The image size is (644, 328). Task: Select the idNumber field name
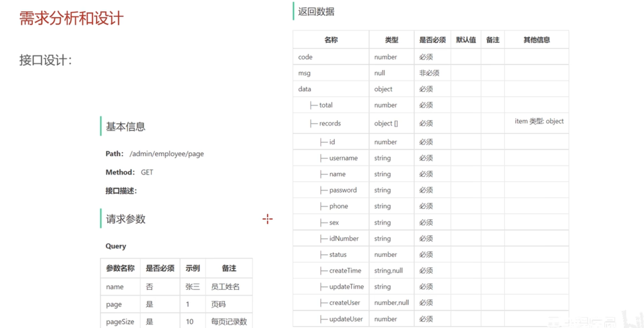(344, 239)
